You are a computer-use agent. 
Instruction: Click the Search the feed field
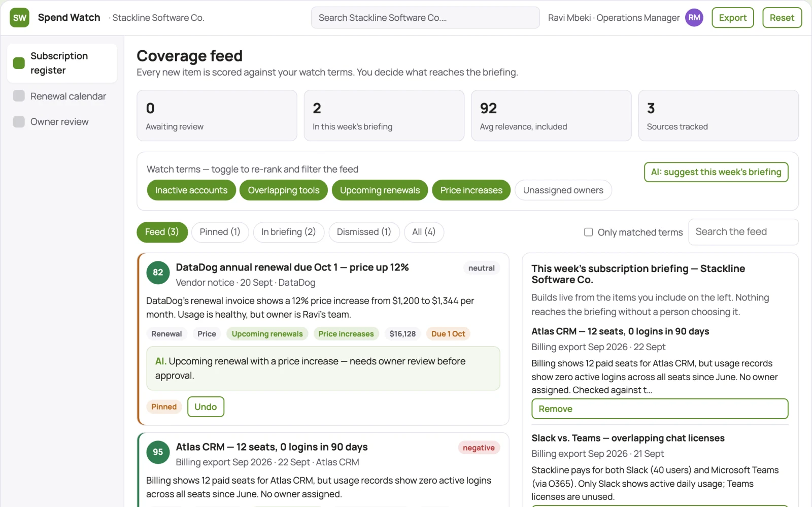(743, 232)
